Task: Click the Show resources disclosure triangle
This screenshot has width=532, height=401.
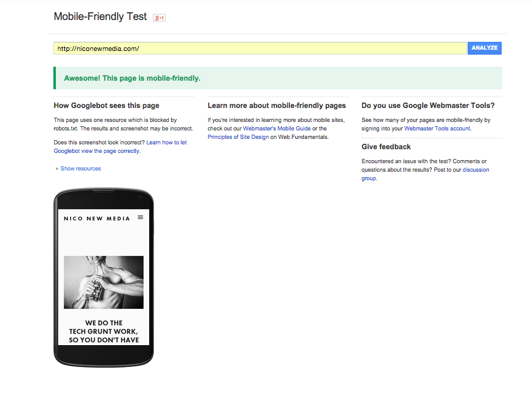Action: click(57, 169)
